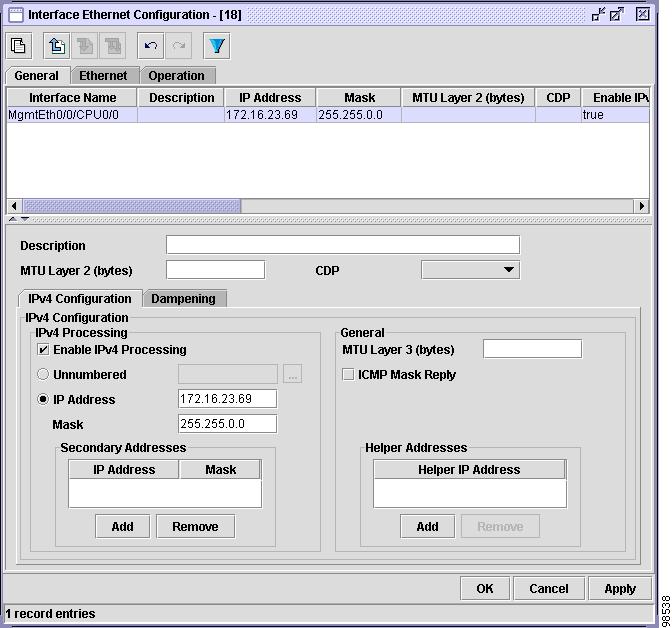Click the undo arrow icon

(x=150, y=46)
